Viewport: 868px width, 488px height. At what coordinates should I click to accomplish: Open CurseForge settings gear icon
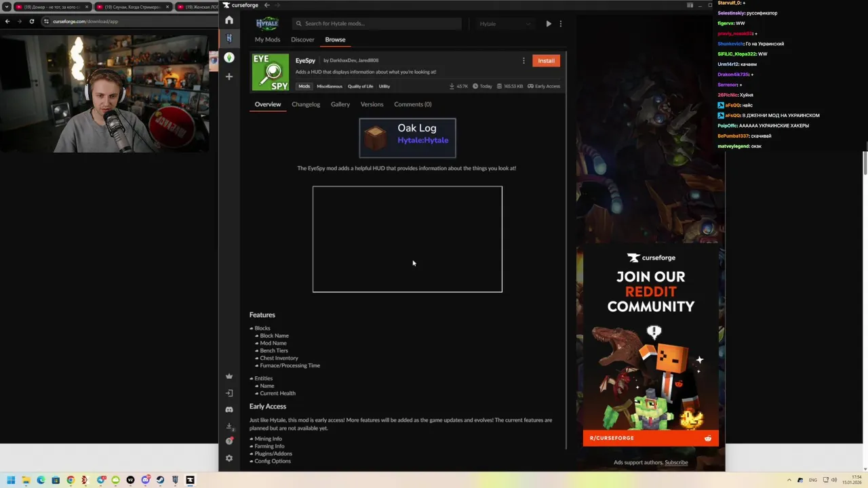tap(229, 458)
